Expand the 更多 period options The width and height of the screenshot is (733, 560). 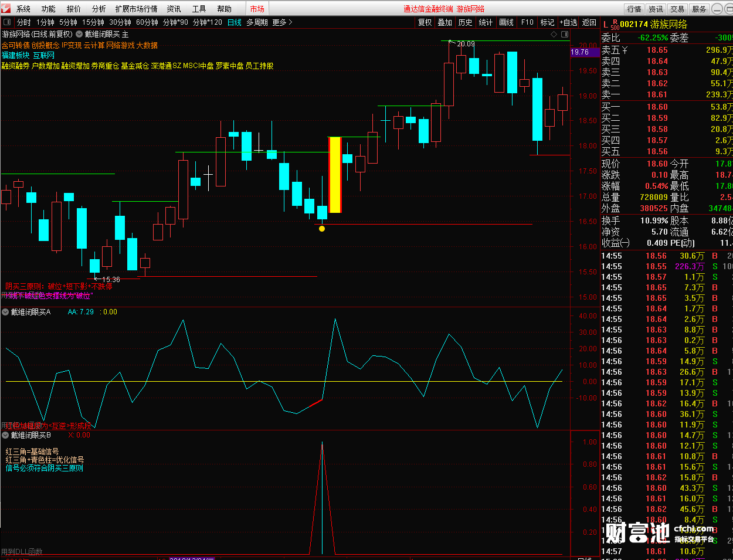282,22
